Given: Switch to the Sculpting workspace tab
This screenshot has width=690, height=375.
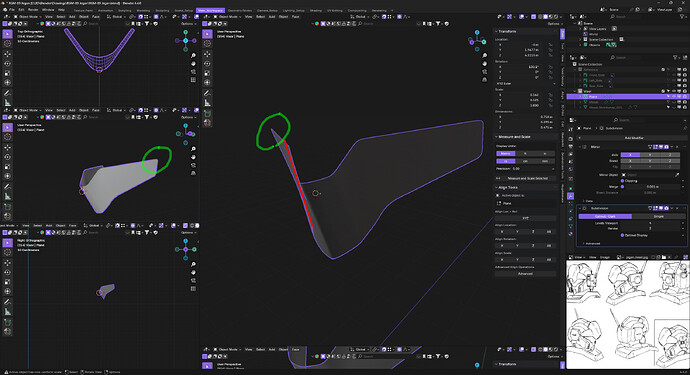Looking at the screenshot, I should [x=162, y=10].
